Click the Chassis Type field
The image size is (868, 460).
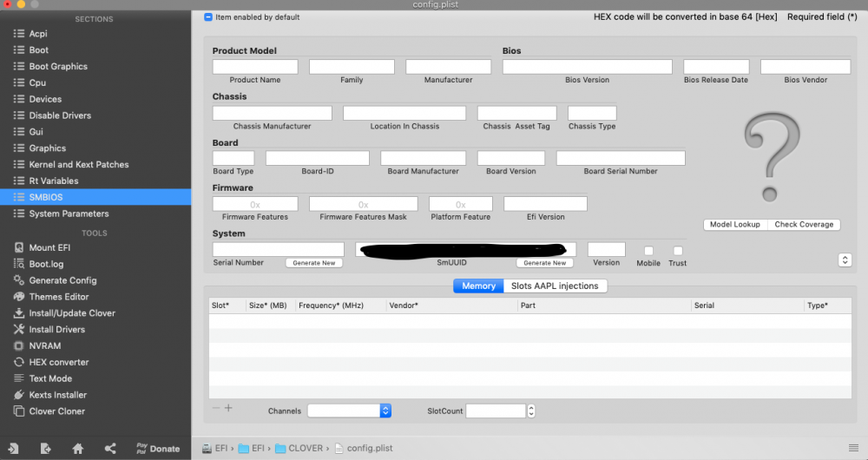coord(592,113)
